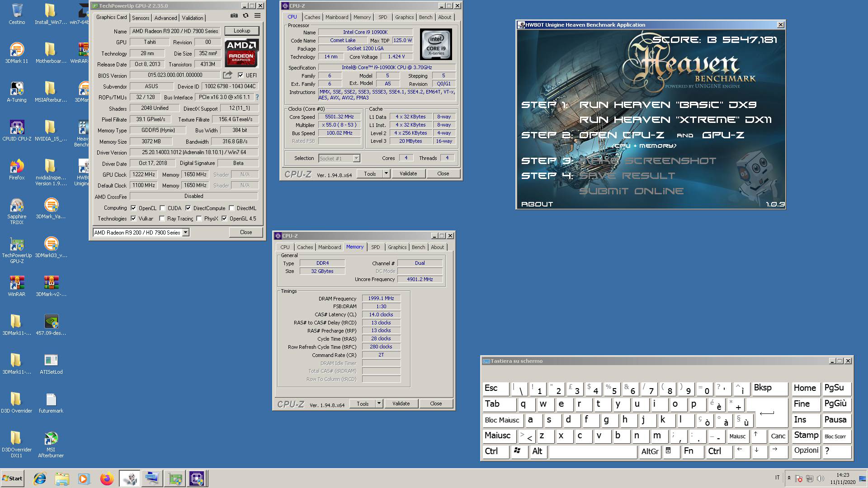Open ATISetLod desktop icon
Viewport: 868px width, 488px height.
click(51, 364)
